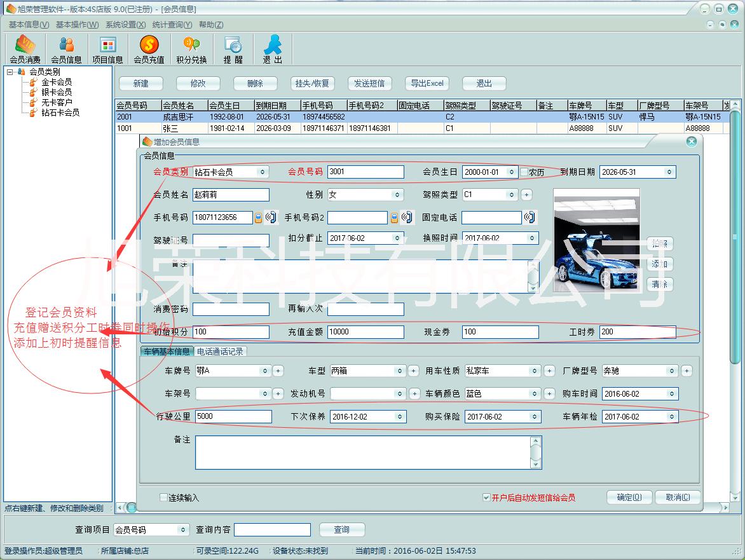Click the dial icon beside 固定电话
Image resolution: width=745 pixels, height=560 pixels.
pyautogui.click(x=530, y=218)
